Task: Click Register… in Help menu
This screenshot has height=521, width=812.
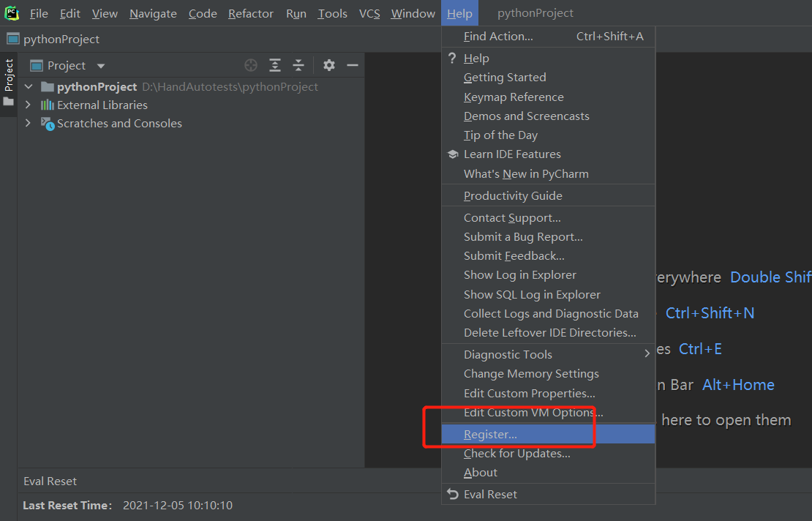Action: (549, 434)
